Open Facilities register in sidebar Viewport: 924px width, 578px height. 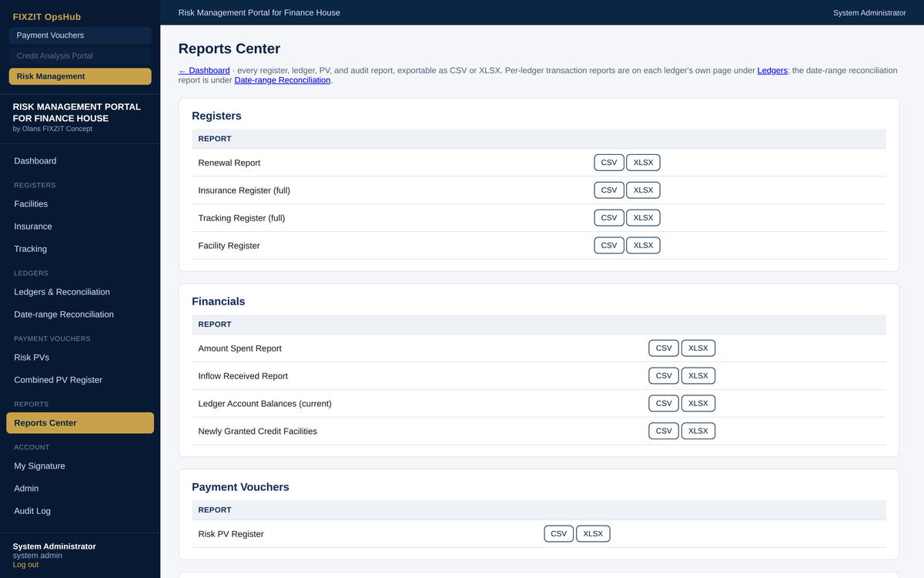click(x=80, y=204)
